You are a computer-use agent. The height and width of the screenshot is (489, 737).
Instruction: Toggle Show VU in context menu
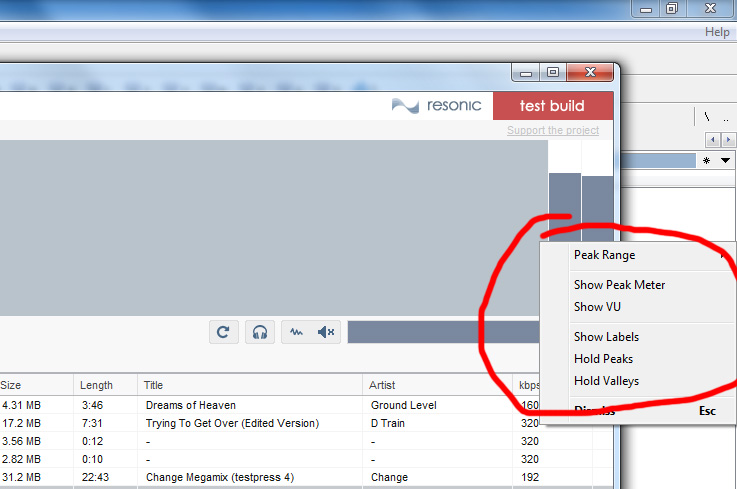tap(597, 307)
